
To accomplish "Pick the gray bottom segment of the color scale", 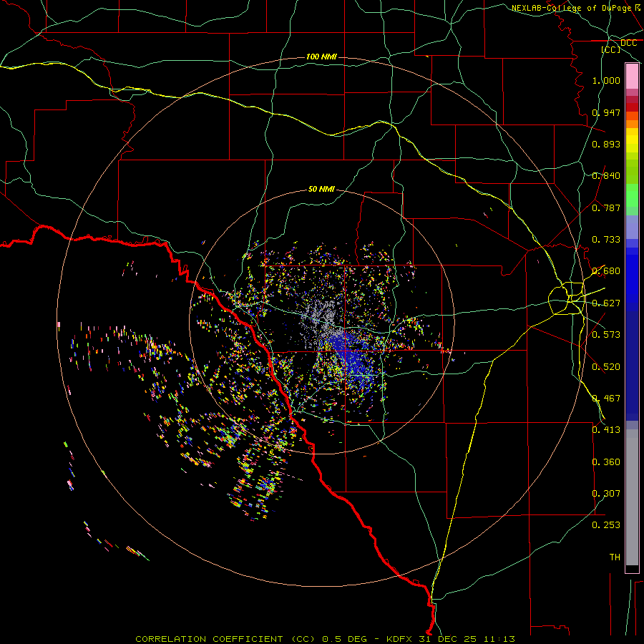I will [632, 497].
